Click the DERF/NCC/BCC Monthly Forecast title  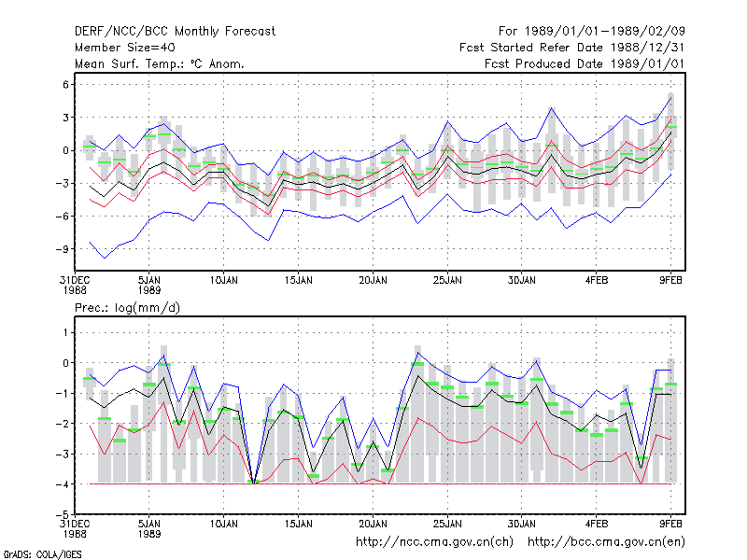click(x=175, y=32)
